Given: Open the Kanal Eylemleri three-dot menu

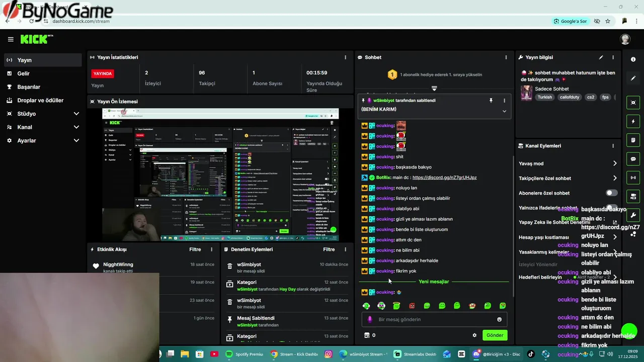Looking at the screenshot, I should pyautogui.click(x=613, y=146).
